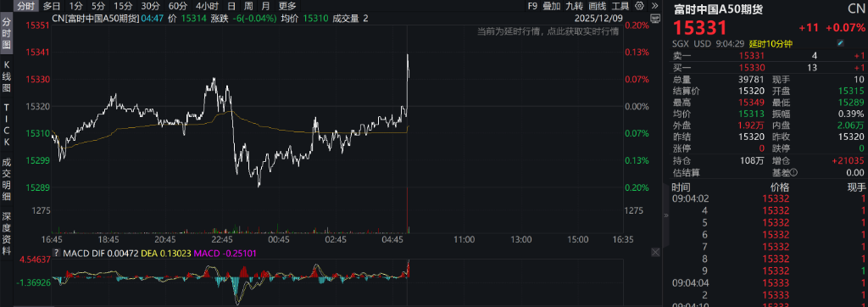Open the chart settings gear icon
The image size is (868, 307).
tap(640, 6)
